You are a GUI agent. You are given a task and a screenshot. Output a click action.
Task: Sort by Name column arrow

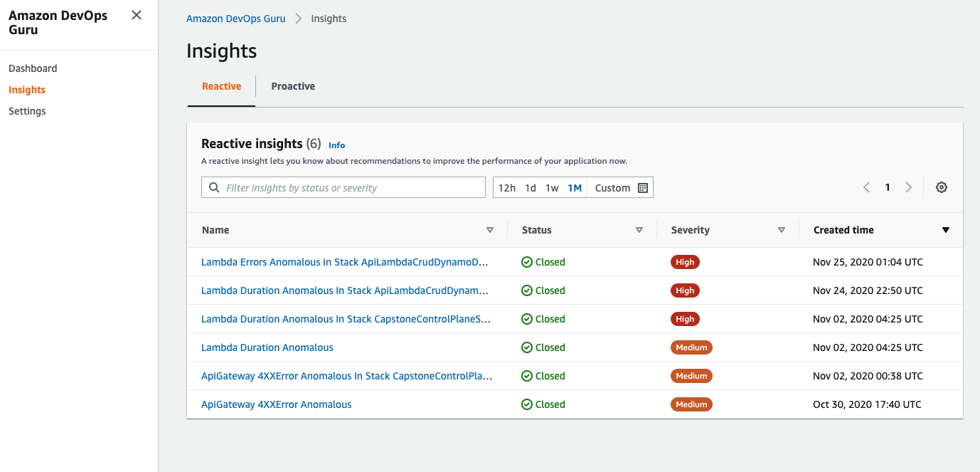tap(489, 230)
